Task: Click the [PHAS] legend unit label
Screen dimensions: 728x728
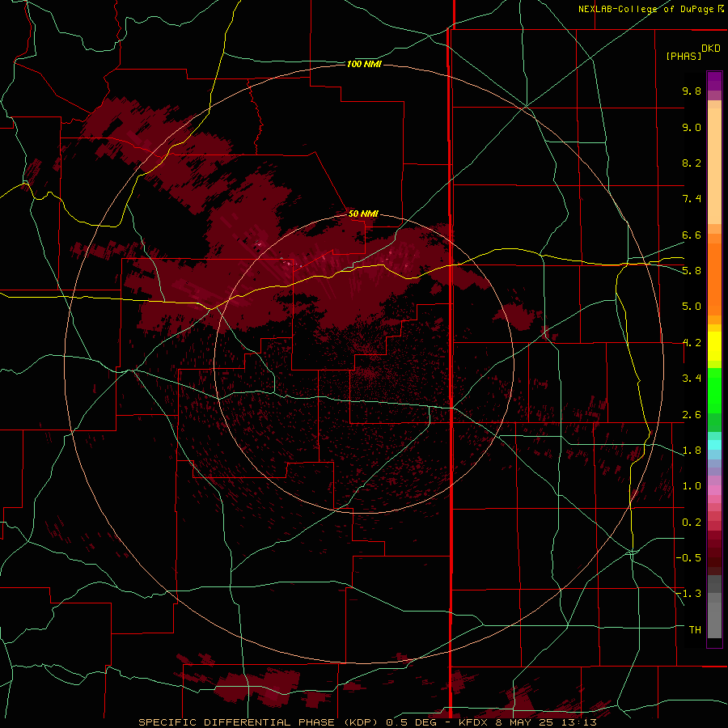Action: pyautogui.click(x=684, y=56)
